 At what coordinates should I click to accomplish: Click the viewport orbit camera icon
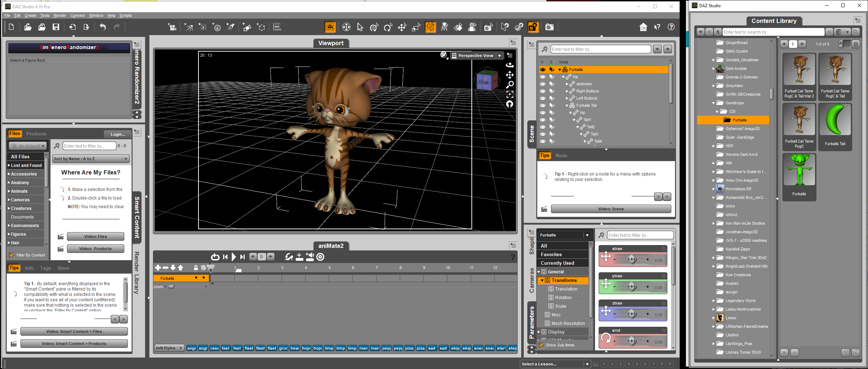[510, 65]
